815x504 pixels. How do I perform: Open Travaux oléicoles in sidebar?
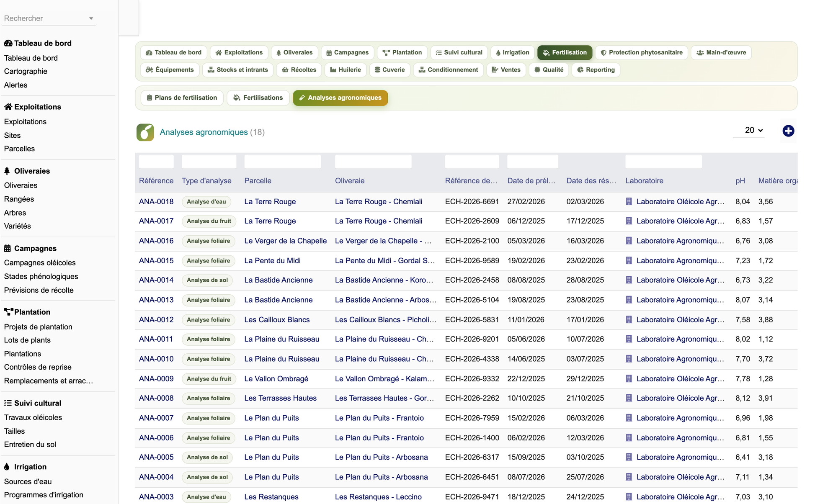pyautogui.click(x=33, y=418)
